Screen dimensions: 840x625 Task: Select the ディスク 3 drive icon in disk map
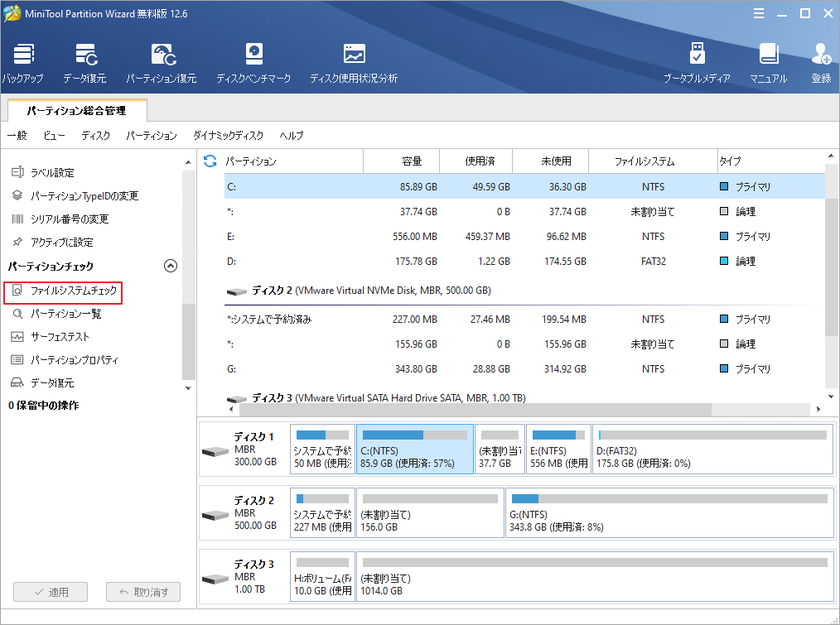tap(215, 579)
